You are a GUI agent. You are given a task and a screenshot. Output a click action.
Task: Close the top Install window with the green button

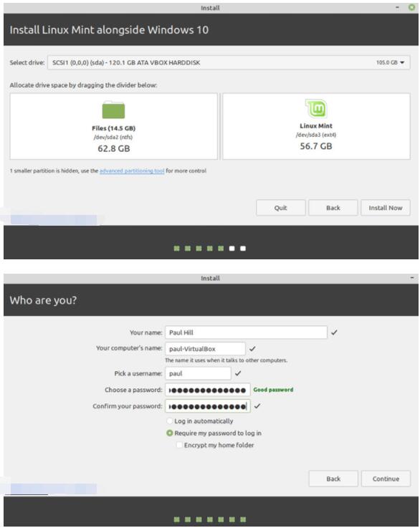tap(411, 7)
